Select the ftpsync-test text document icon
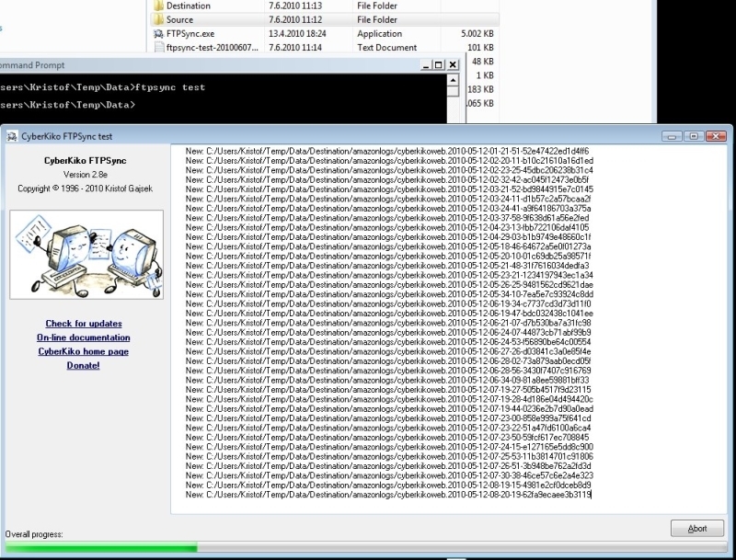The height and width of the screenshot is (560, 736). (x=159, y=47)
